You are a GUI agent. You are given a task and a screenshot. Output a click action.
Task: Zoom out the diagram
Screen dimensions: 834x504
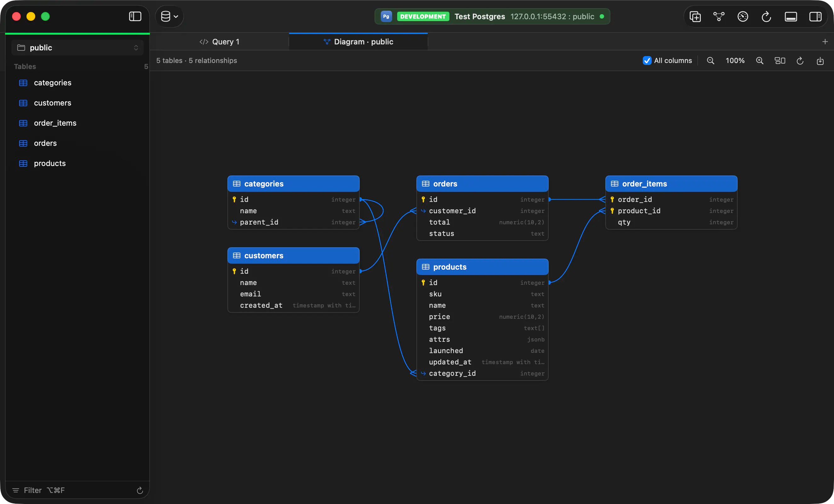pos(711,60)
